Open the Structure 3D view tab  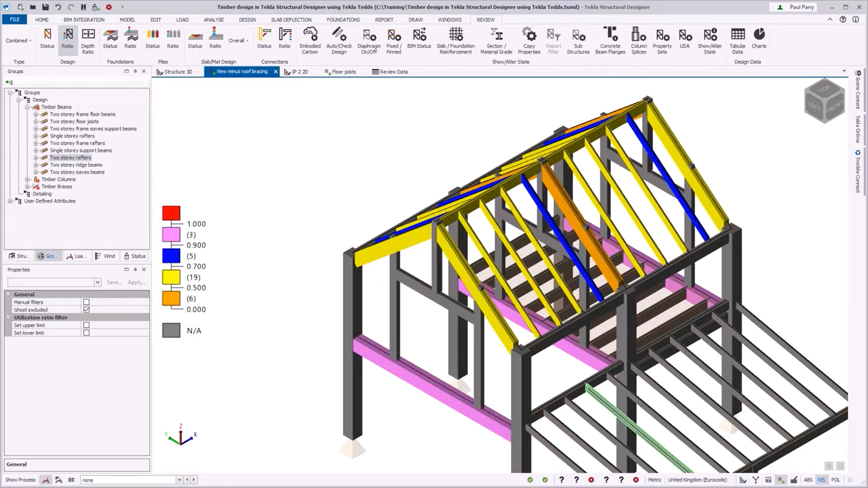(175, 71)
